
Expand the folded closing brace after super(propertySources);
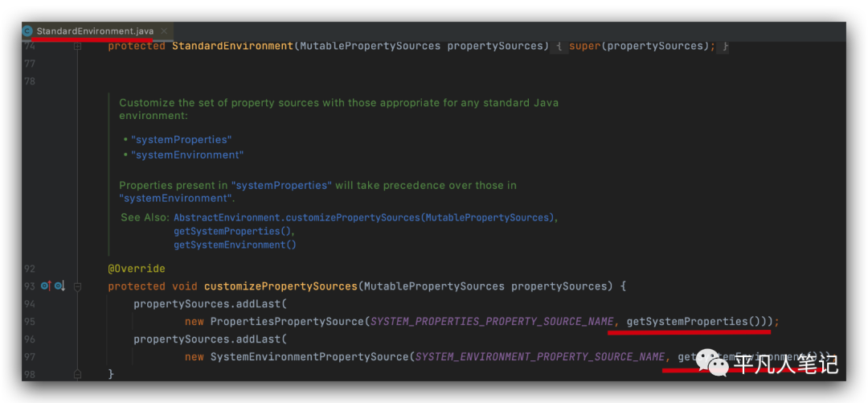pyautogui.click(x=725, y=46)
